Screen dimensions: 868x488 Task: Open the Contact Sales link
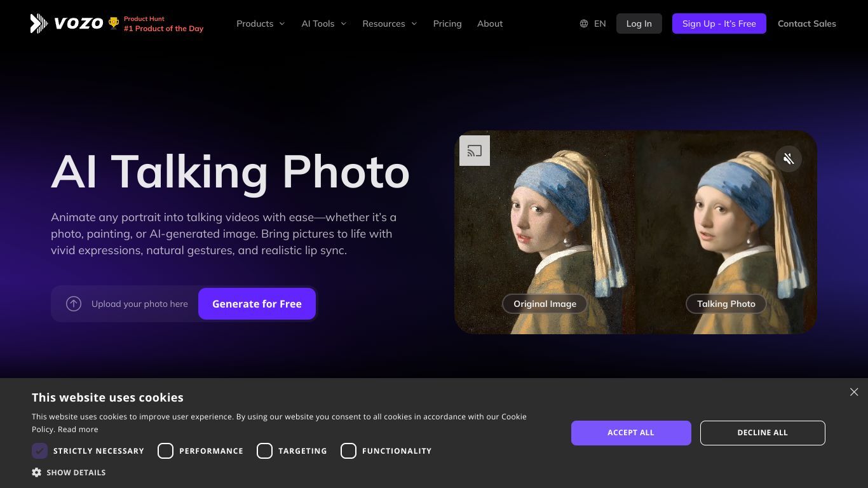coord(807,24)
